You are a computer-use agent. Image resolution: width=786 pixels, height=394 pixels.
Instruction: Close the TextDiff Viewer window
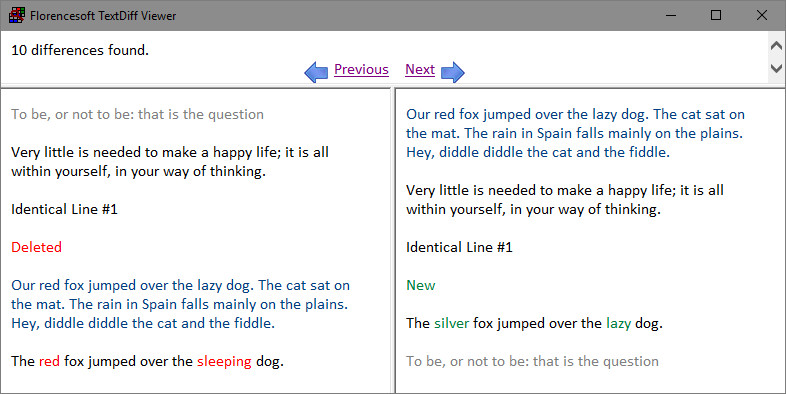coord(761,16)
